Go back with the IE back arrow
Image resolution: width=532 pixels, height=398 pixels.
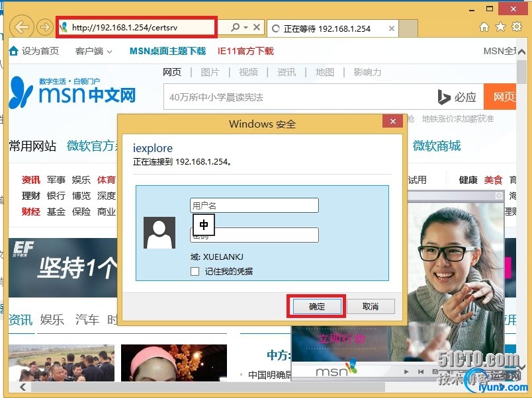[x=22, y=27]
